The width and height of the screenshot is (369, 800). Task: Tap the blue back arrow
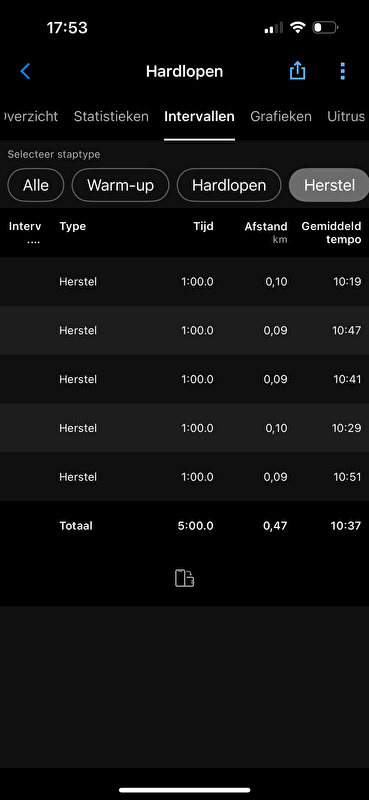click(26, 71)
